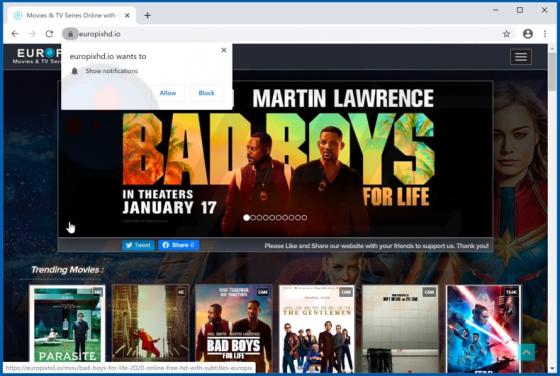The height and width of the screenshot is (376, 560).
Task: Close the Movies & TV Series tab
Action: (127, 15)
